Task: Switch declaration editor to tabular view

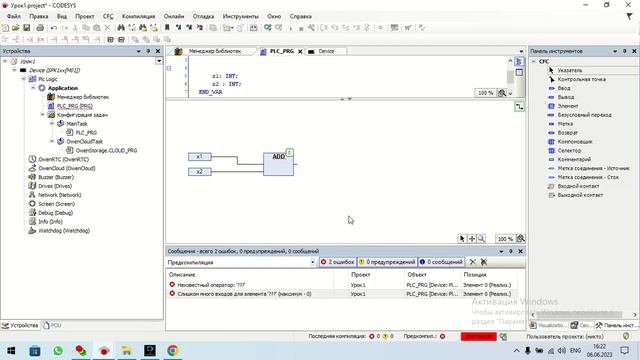Action: (x=519, y=73)
